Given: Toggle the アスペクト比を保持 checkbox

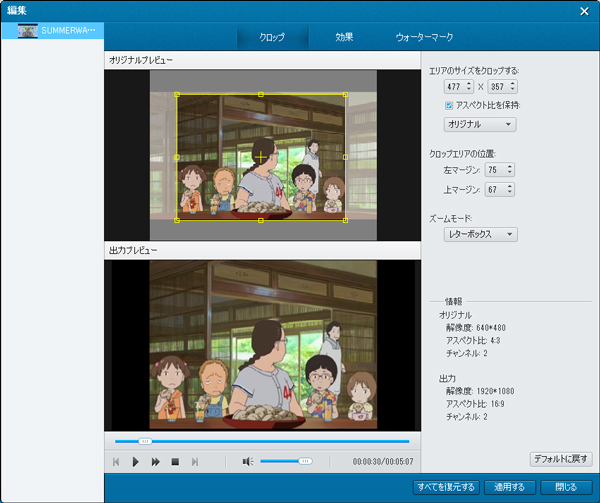Looking at the screenshot, I should 450,105.
